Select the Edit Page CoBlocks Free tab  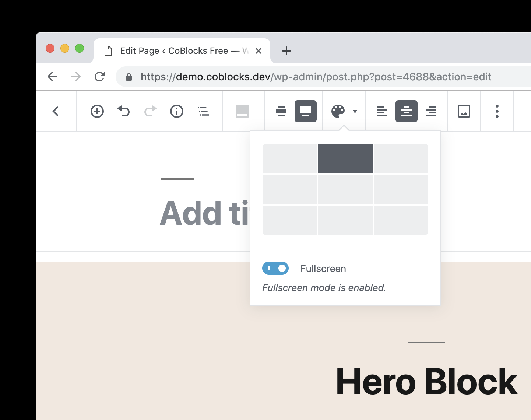pos(182,51)
